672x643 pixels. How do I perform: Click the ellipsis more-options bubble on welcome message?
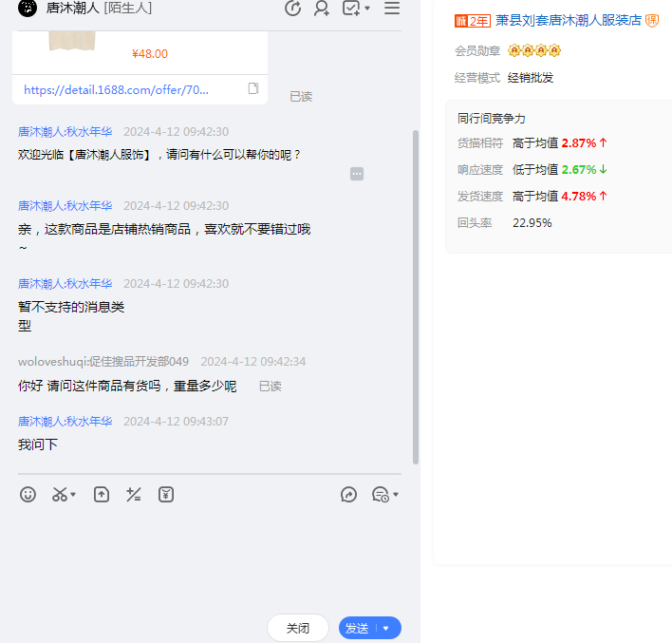(x=357, y=174)
